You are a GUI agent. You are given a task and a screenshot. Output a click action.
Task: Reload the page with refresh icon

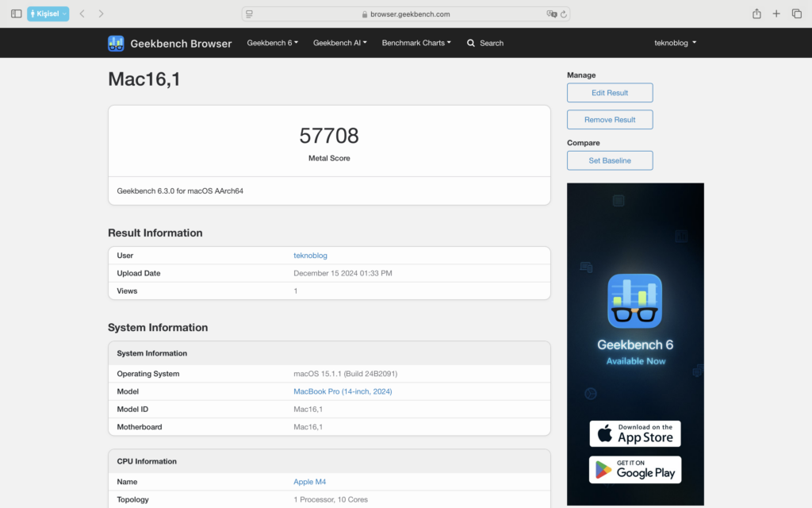click(x=564, y=14)
